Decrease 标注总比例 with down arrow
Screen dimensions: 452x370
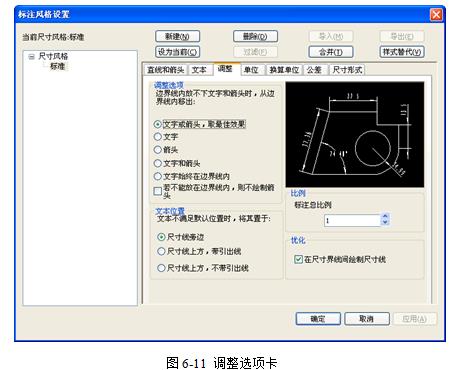[385, 223]
